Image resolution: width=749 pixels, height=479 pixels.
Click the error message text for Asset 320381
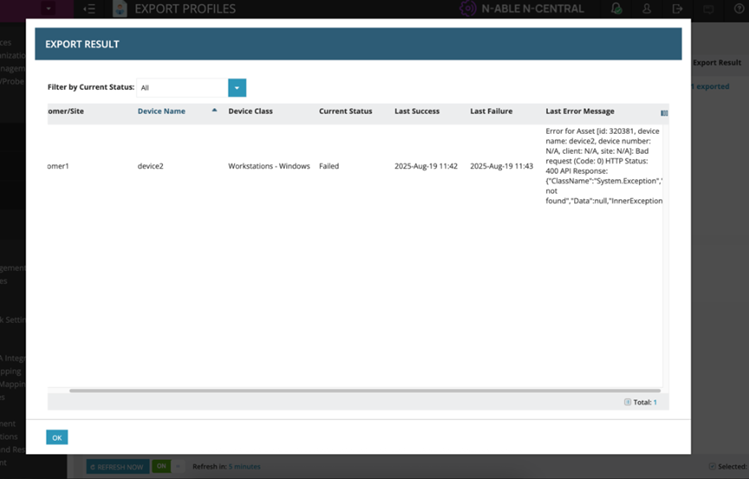pos(604,166)
